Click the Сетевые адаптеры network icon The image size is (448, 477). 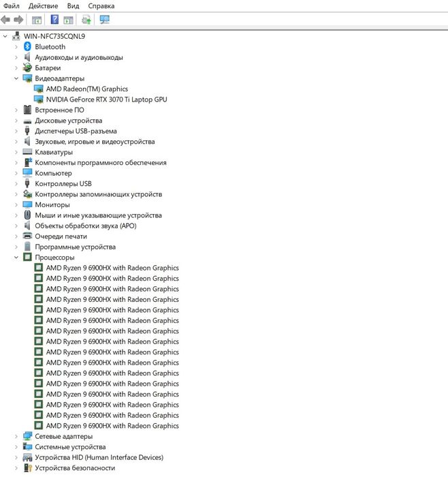click(x=27, y=436)
